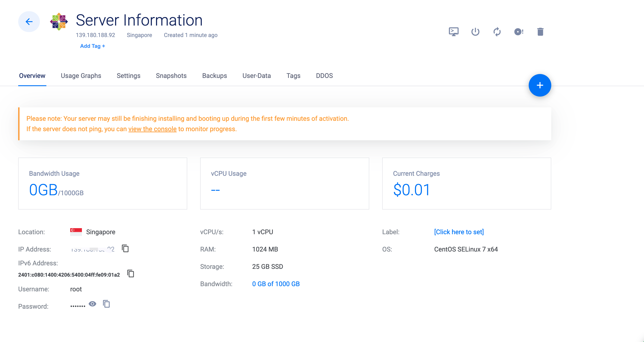Click the Singapore location value
This screenshot has height=342, width=644.
101,232
